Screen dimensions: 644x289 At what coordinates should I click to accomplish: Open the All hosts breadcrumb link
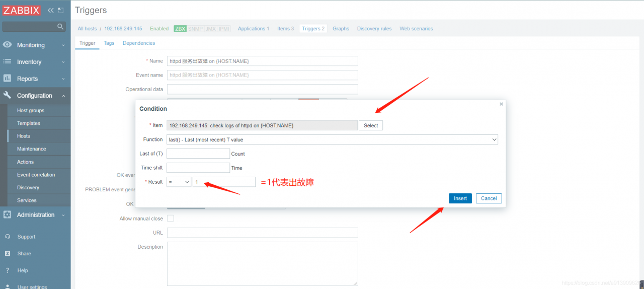pos(87,29)
